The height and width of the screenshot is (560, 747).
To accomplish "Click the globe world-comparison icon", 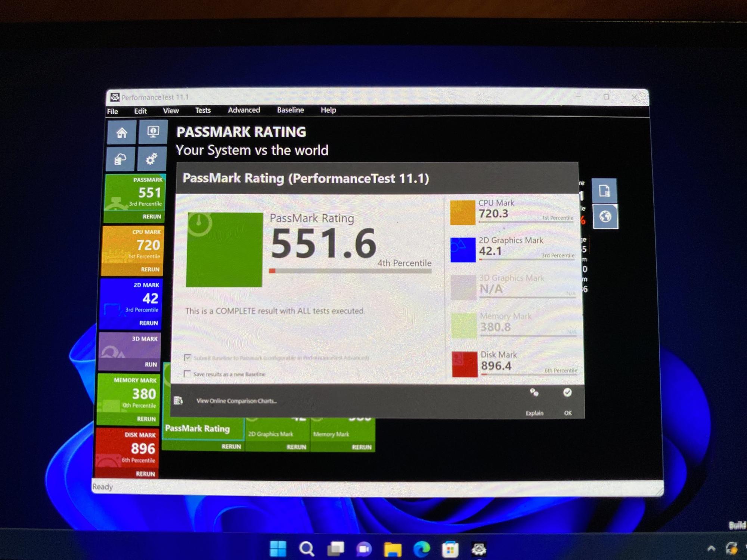I will click(x=605, y=216).
